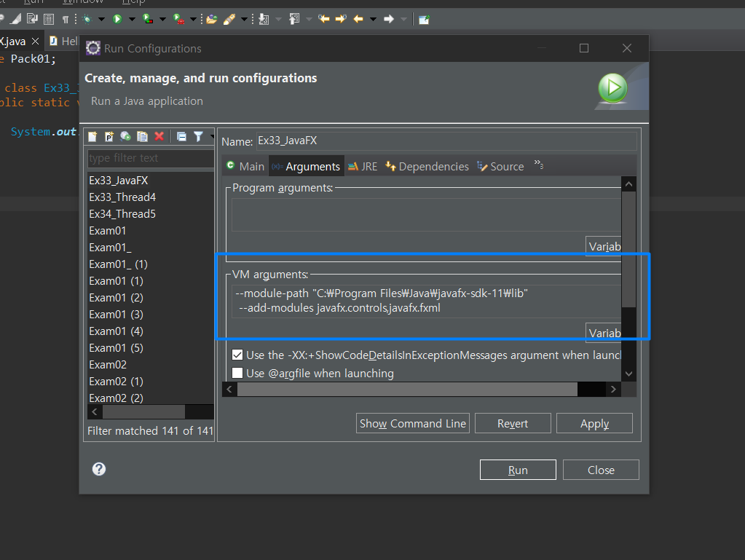Go to next edit location arrow

341,19
